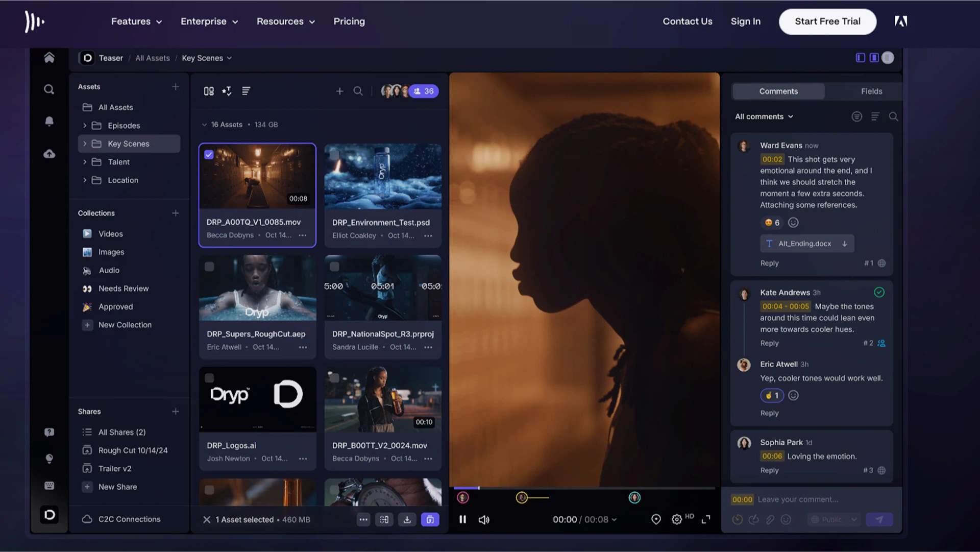This screenshot has width=980, height=552.
Task: Search assets with magnifier in asset toolbar
Action: click(x=358, y=91)
